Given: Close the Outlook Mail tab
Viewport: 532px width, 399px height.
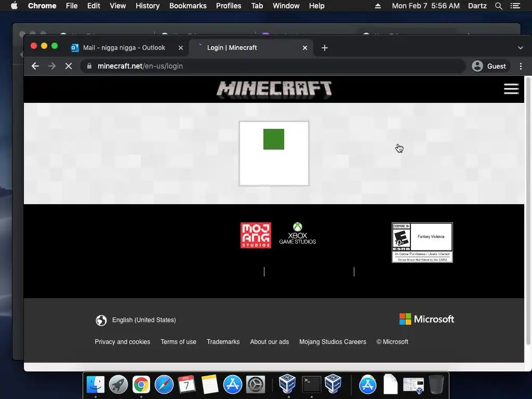Looking at the screenshot, I should (x=181, y=48).
